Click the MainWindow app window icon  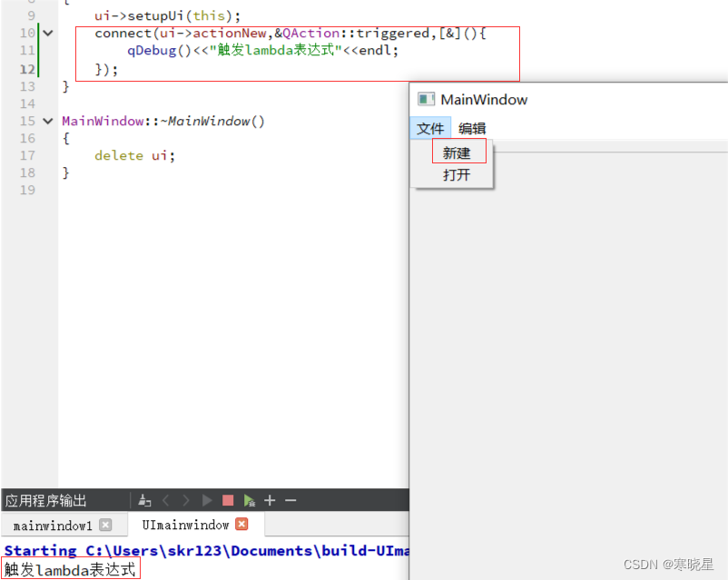pos(426,99)
